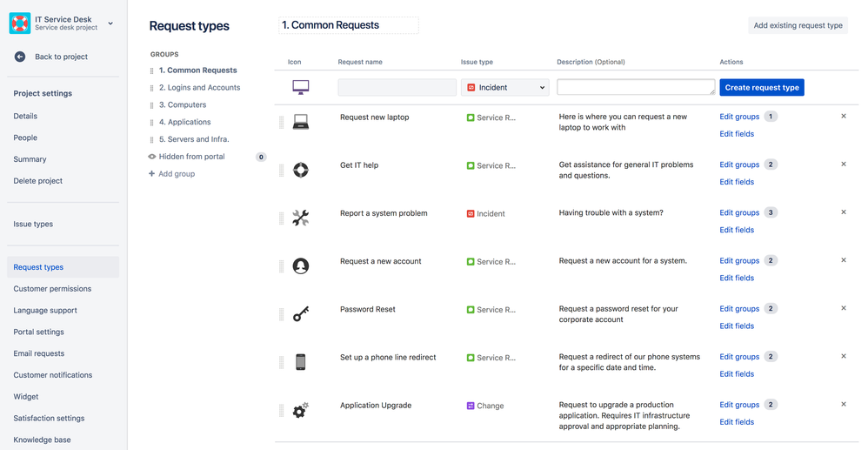This screenshot has height=450, width=868.
Task: Choose the purple monitor icon for the new request type
Action: (x=301, y=87)
